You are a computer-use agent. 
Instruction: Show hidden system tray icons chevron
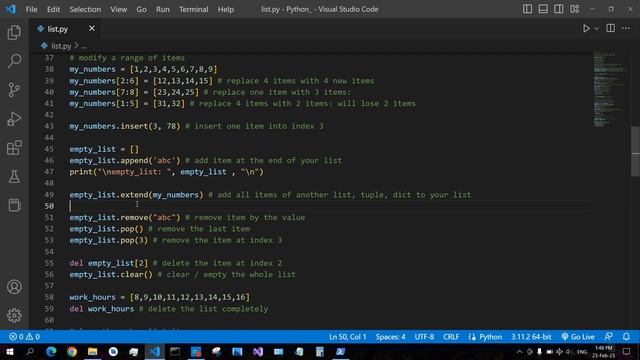(x=519, y=351)
